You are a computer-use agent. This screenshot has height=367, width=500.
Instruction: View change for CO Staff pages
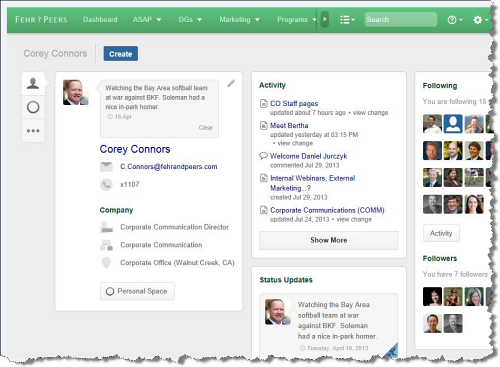click(370, 113)
